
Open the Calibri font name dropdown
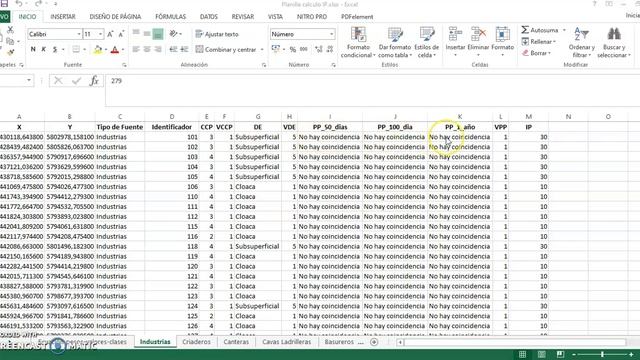79,34
